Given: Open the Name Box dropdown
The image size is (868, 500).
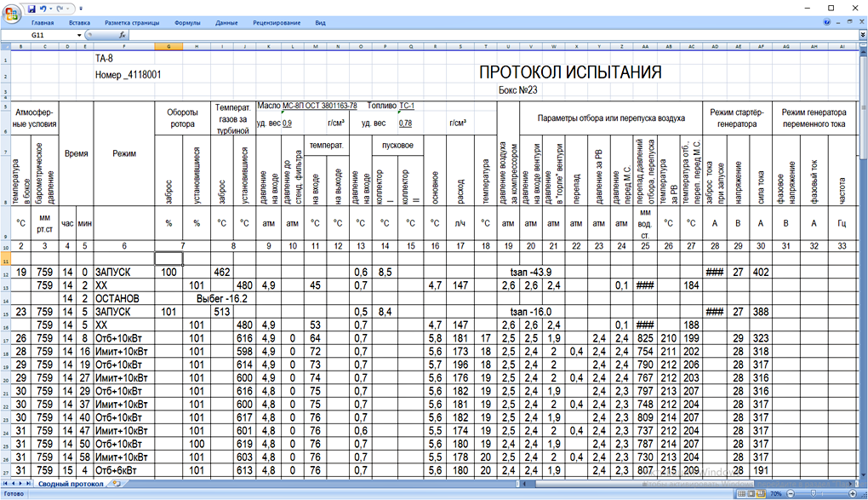Looking at the screenshot, I should click(79, 36).
